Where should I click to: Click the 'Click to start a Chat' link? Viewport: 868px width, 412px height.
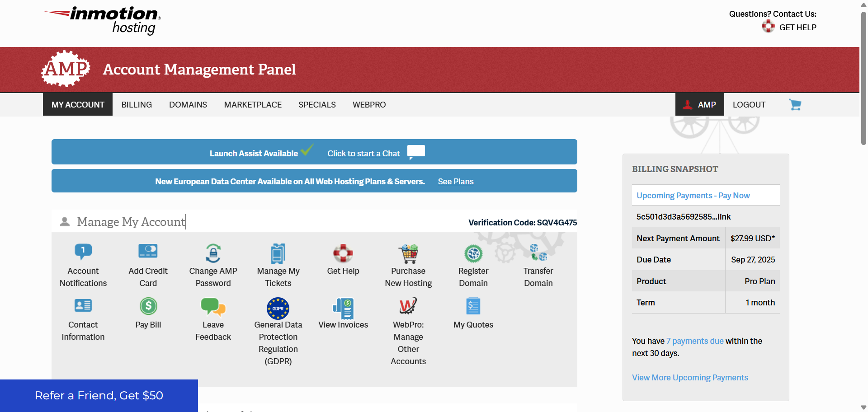363,154
